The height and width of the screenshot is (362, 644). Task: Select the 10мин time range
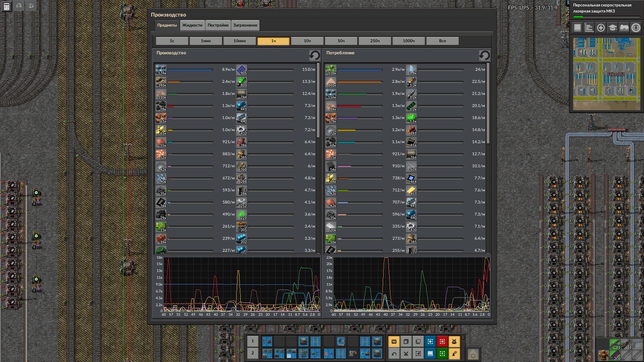[x=239, y=41]
